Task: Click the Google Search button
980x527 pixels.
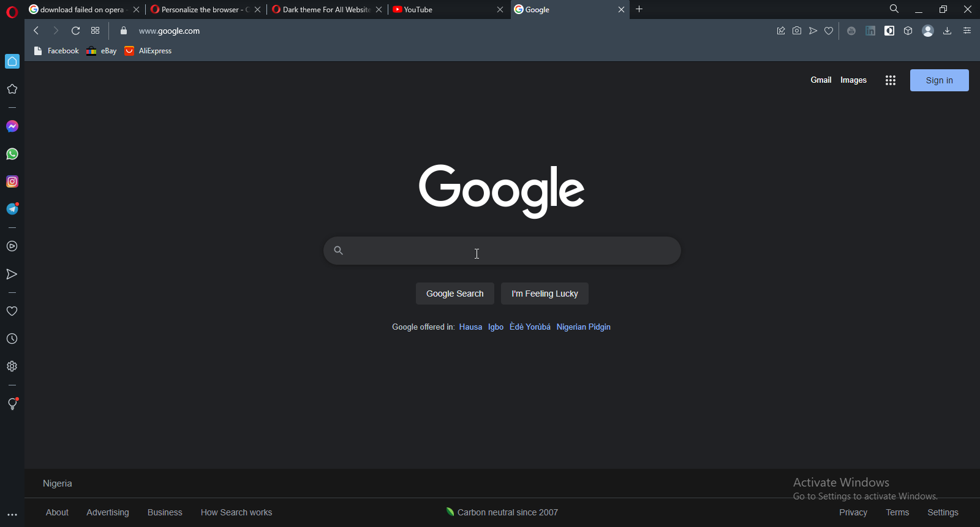Action: click(455, 294)
